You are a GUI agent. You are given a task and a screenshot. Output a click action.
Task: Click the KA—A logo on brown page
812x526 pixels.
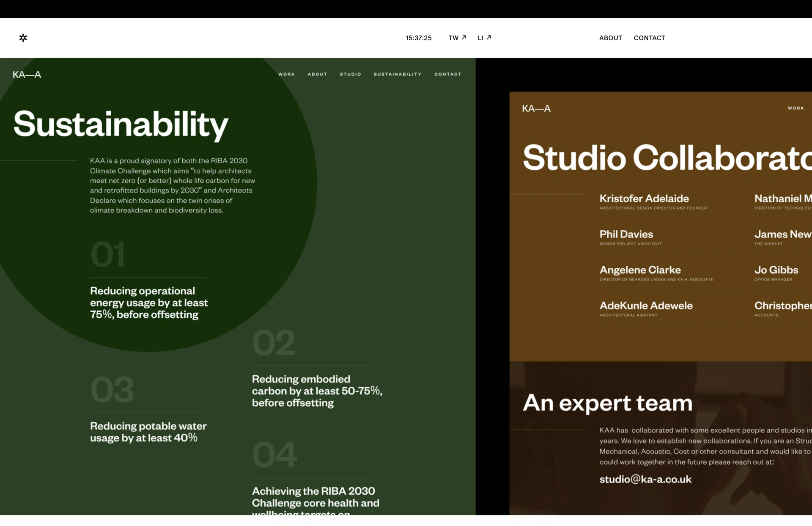[536, 109]
